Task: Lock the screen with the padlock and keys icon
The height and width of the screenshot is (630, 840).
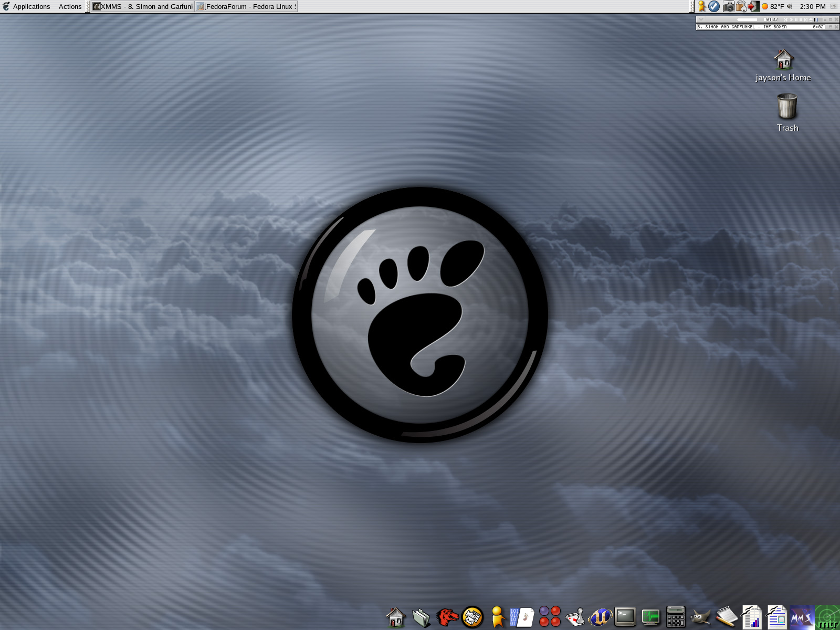Action: [x=741, y=6]
